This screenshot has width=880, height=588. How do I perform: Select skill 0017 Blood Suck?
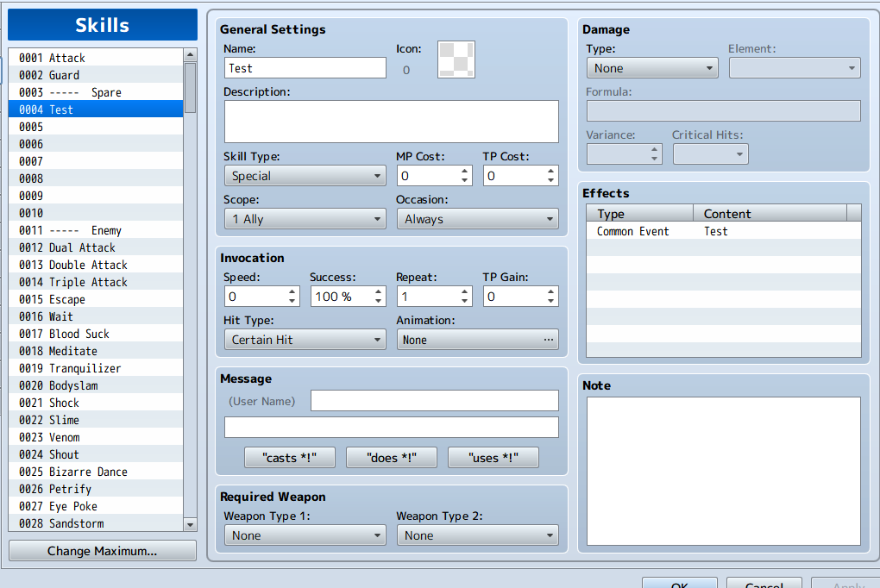(96, 334)
